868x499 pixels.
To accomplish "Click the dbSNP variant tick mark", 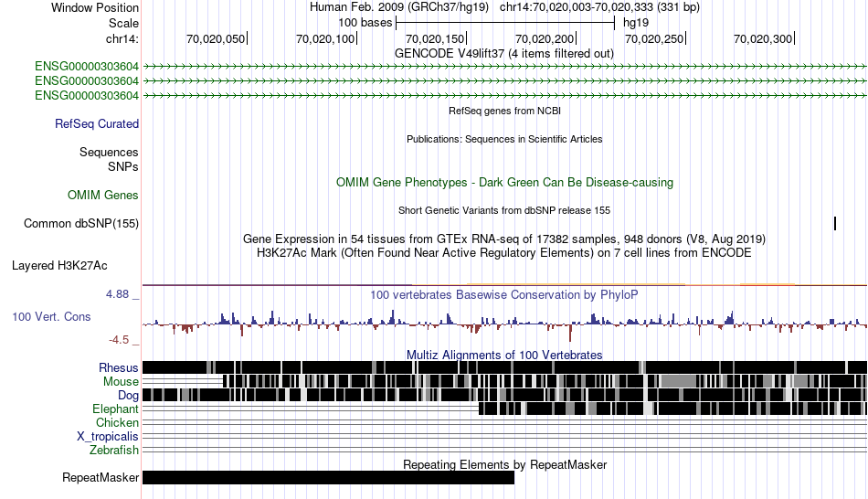I will [x=835, y=223].
